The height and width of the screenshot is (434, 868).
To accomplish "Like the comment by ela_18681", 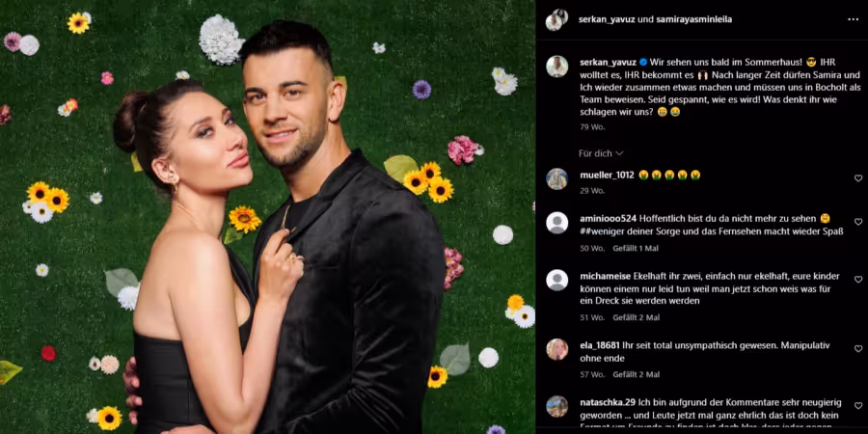I will point(858,349).
